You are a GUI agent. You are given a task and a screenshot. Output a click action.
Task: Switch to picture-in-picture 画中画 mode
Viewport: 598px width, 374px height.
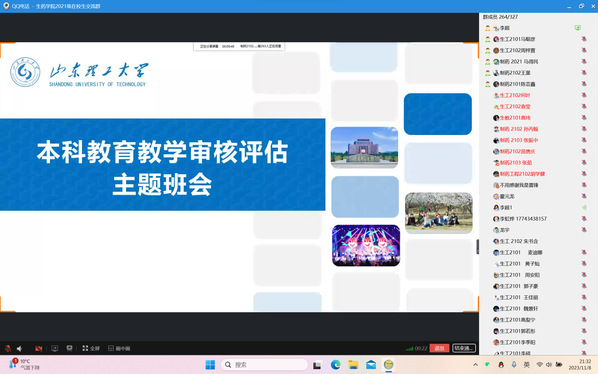(119, 348)
